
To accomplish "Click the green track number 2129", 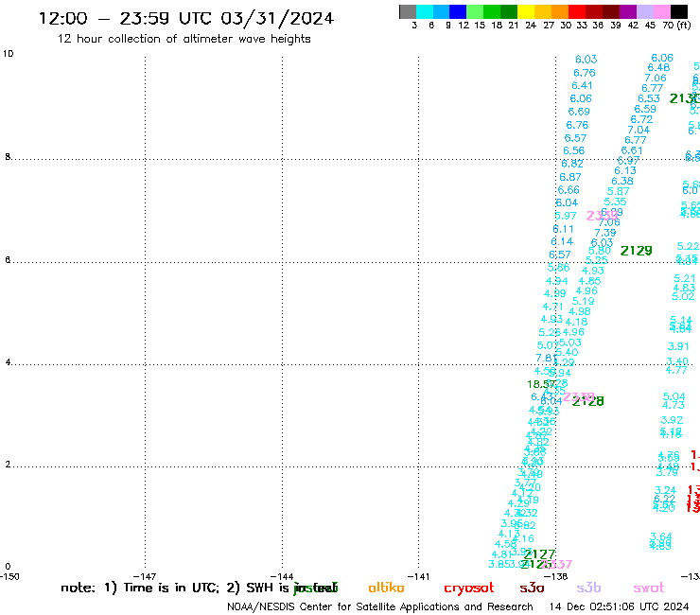I will (x=637, y=251).
